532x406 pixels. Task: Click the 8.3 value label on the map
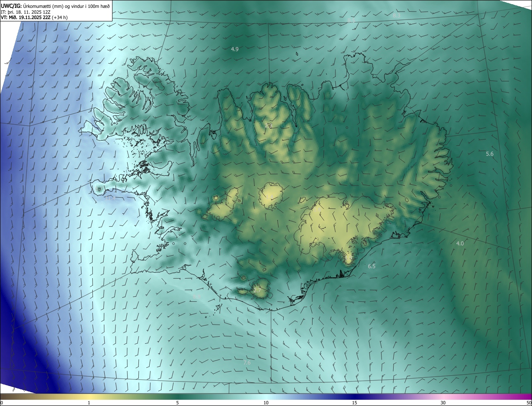[x=397, y=15]
